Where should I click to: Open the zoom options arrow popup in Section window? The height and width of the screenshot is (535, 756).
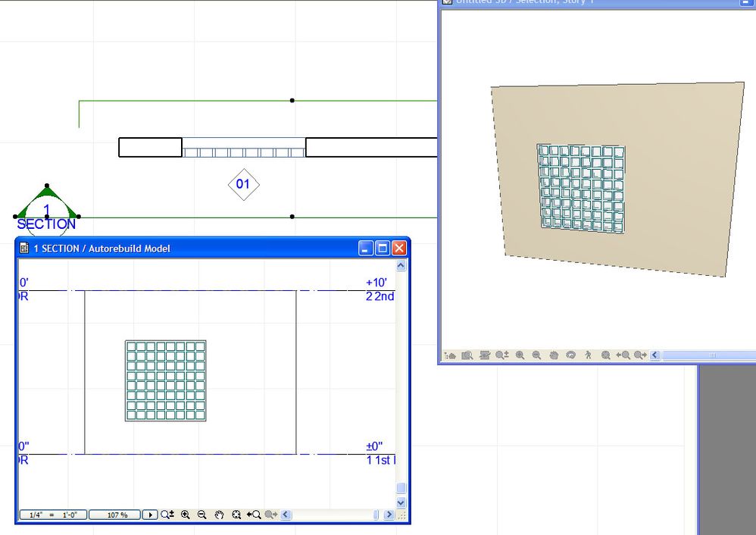click(149, 515)
